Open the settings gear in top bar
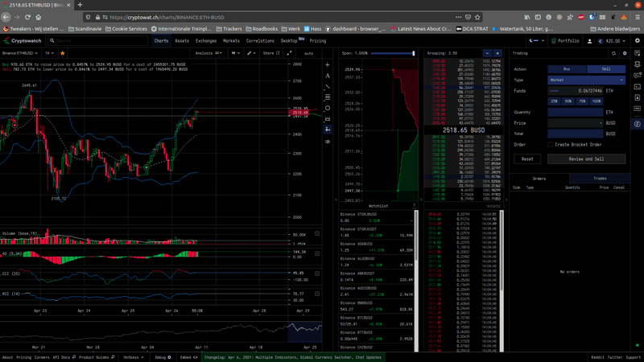This screenshot has height=362, width=644. 637,41
